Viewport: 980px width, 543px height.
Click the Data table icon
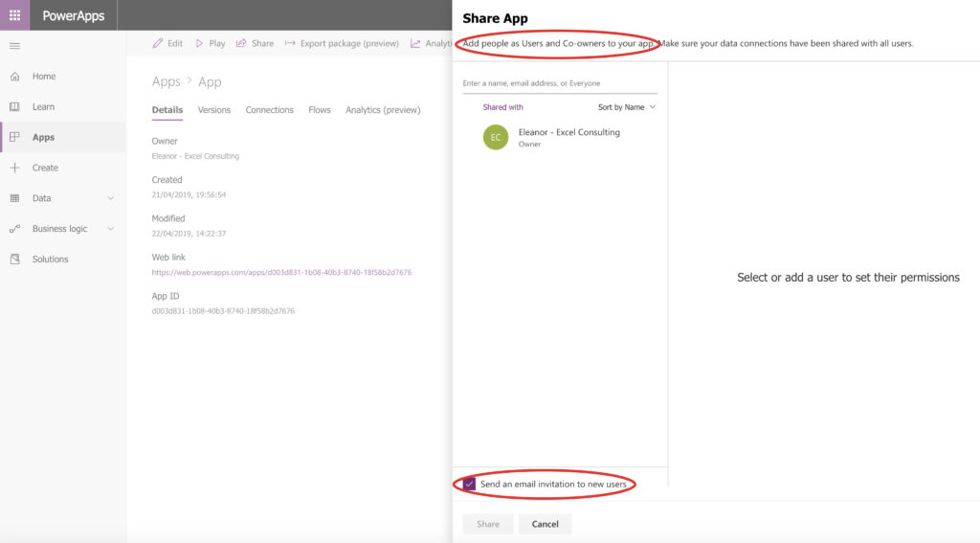click(15, 198)
